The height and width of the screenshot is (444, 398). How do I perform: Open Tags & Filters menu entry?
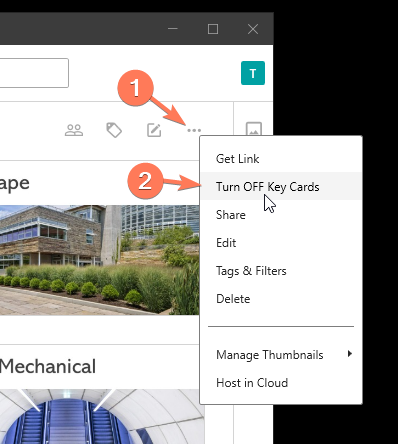click(x=281, y=271)
